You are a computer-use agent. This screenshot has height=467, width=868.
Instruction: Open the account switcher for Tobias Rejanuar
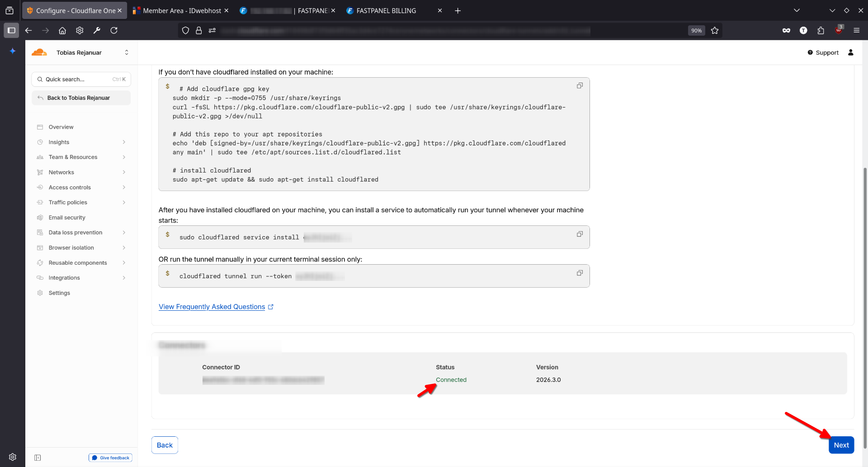pyautogui.click(x=126, y=53)
